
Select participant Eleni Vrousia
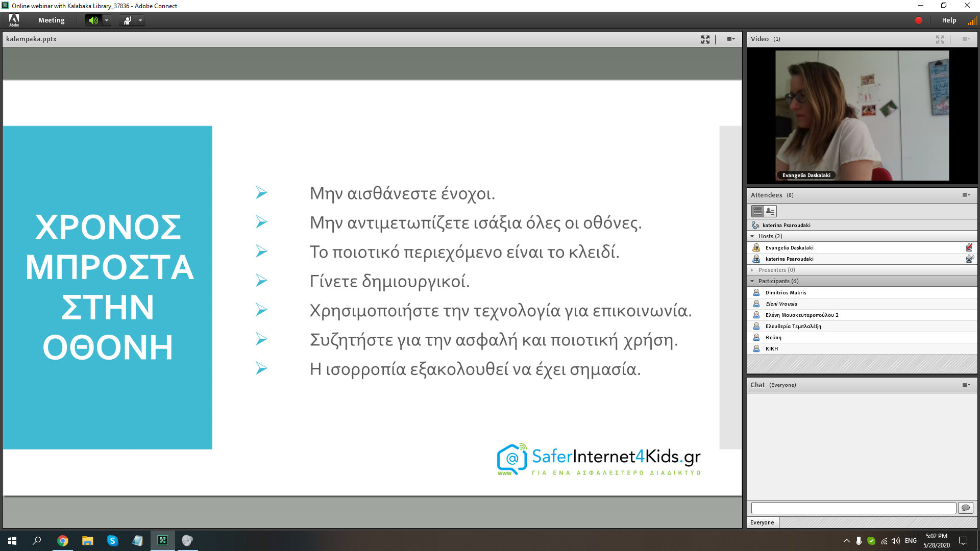862,304
